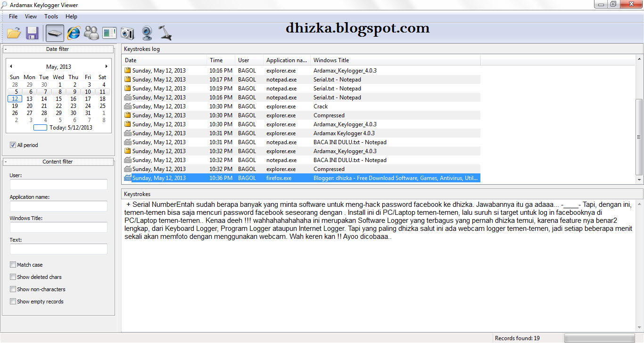The height and width of the screenshot is (343, 644).
Task: Click the Ardamax Keylogger Viewer title bar icon
Action: coord(4,5)
